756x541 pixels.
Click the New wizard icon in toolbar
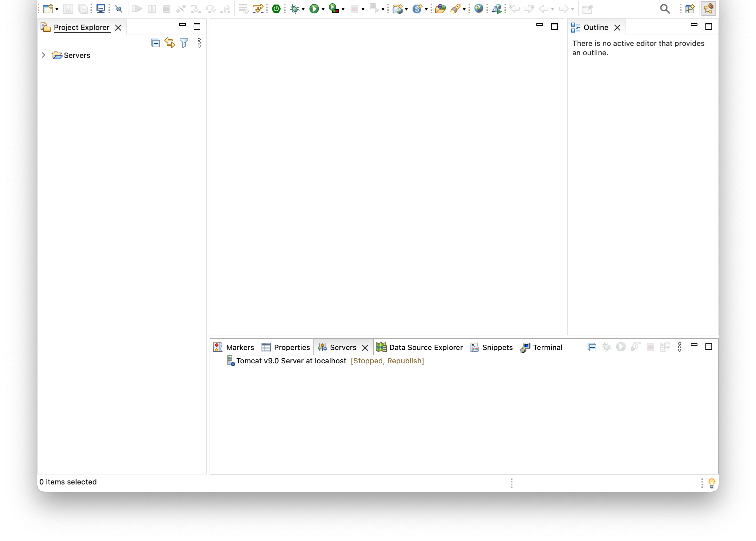48,9
